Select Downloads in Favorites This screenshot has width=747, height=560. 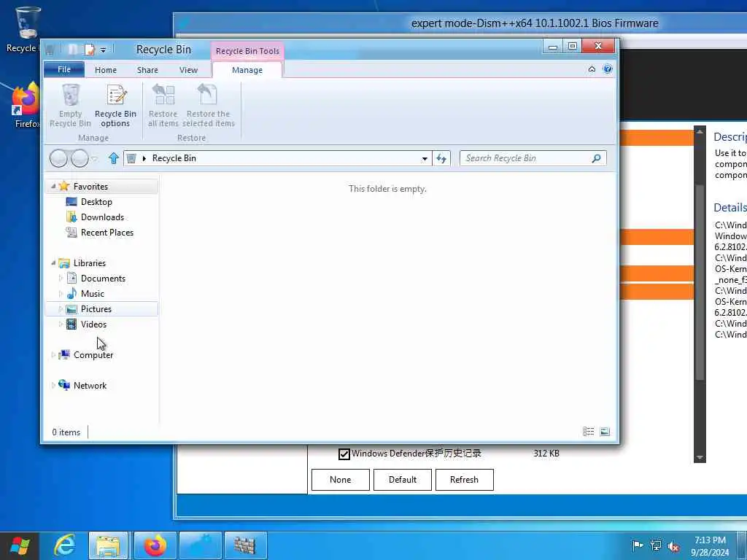pos(102,217)
